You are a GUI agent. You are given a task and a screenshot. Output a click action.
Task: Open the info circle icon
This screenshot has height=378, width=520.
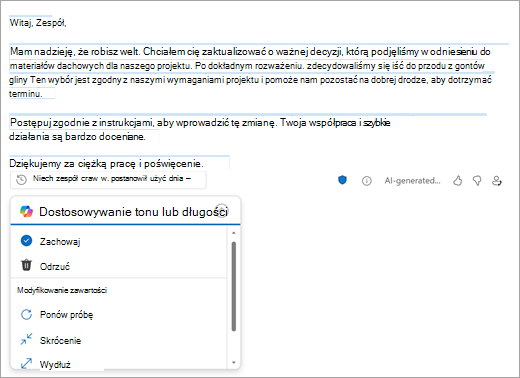coord(367,181)
